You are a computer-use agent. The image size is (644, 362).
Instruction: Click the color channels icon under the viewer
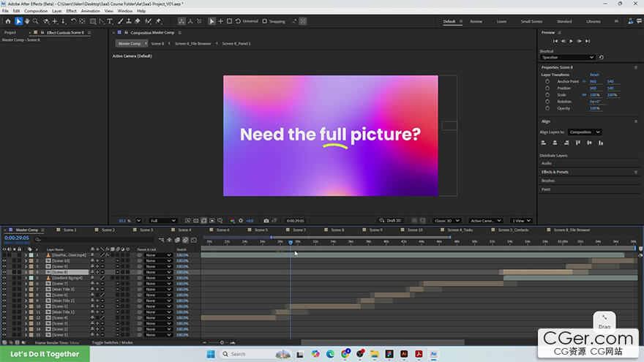[x=233, y=221]
